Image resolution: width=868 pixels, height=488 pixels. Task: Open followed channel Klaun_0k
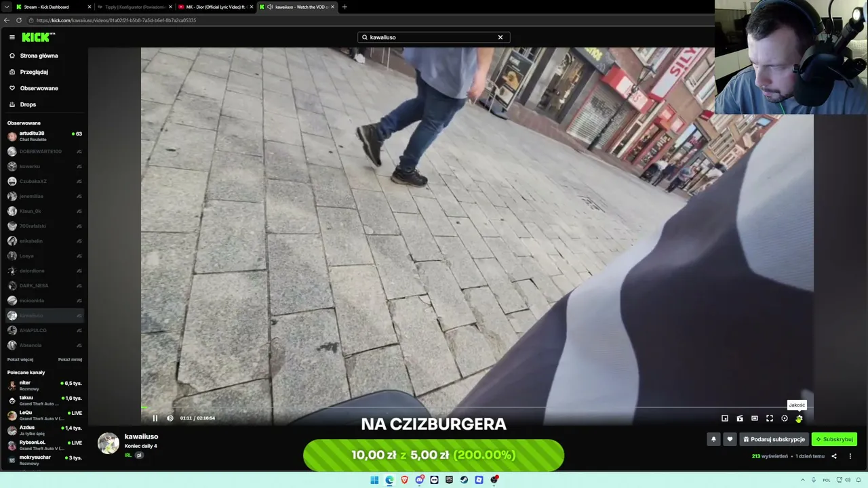pyautogui.click(x=44, y=211)
